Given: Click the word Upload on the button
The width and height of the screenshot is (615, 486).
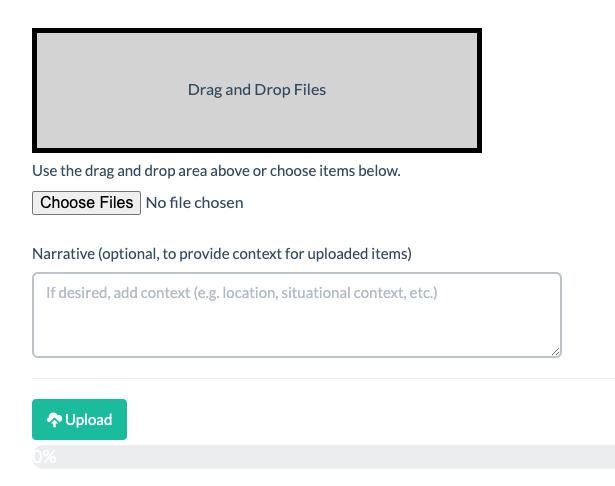Looking at the screenshot, I should (89, 420).
